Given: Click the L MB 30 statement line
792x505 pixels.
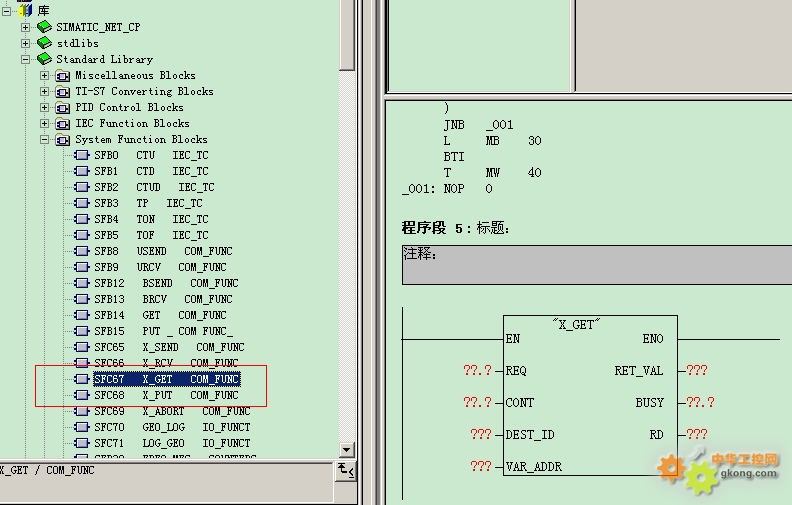Looking at the screenshot, I should (x=492, y=141).
